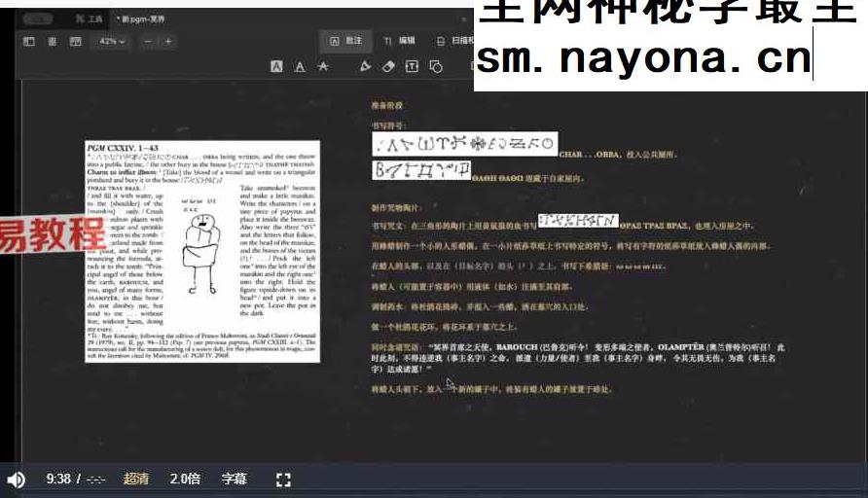Select the pen drawing tool

coord(365,66)
